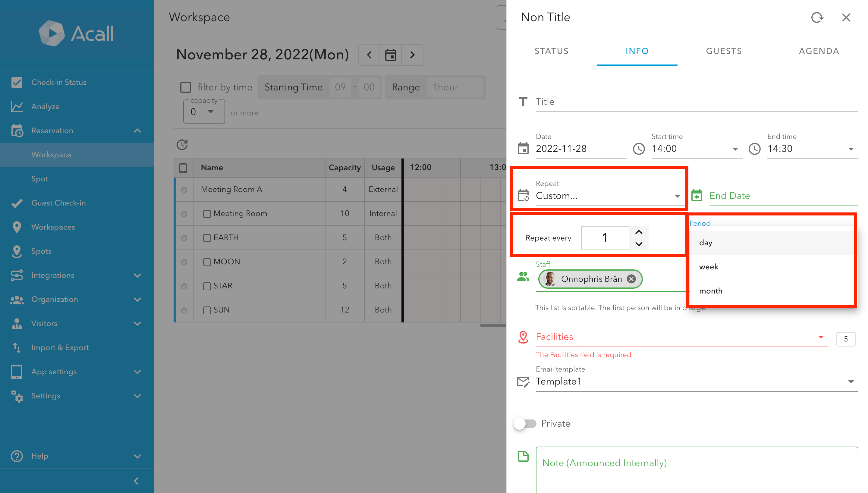Viewport: 868px width, 493px height.
Task: Check the Meeting Room checkbox in the table
Action: [207, 214]
